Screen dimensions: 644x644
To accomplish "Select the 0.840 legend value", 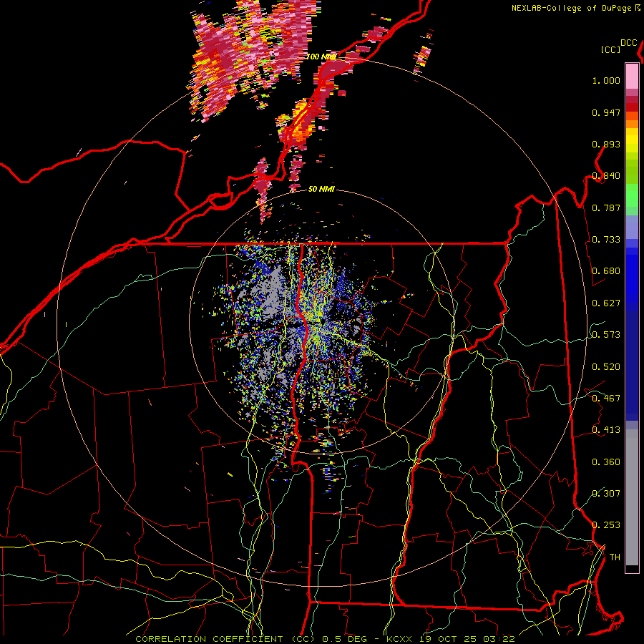I will click(x=606, y=176).
